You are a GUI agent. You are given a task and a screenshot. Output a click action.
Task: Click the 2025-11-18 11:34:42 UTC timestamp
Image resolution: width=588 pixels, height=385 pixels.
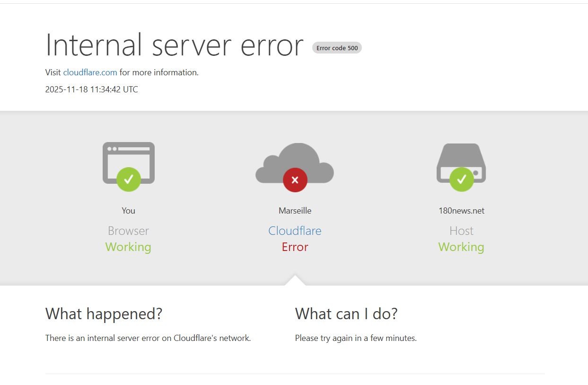(92, 90)
